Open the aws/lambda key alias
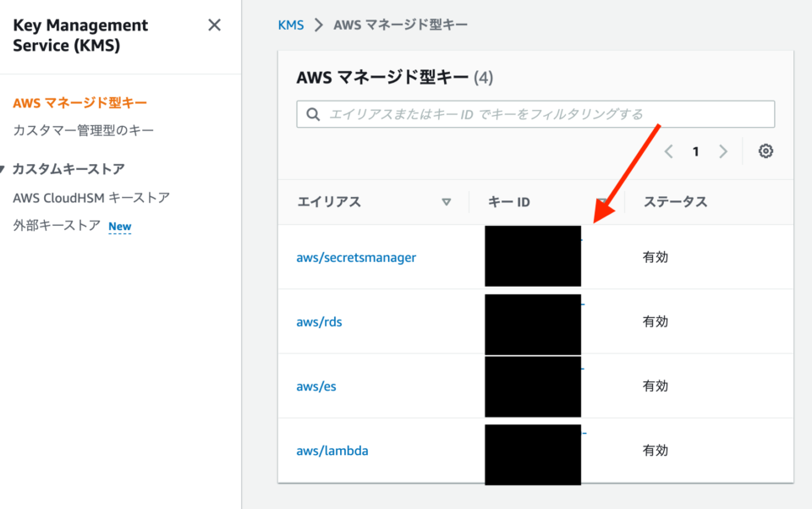 tap(332, 451)
